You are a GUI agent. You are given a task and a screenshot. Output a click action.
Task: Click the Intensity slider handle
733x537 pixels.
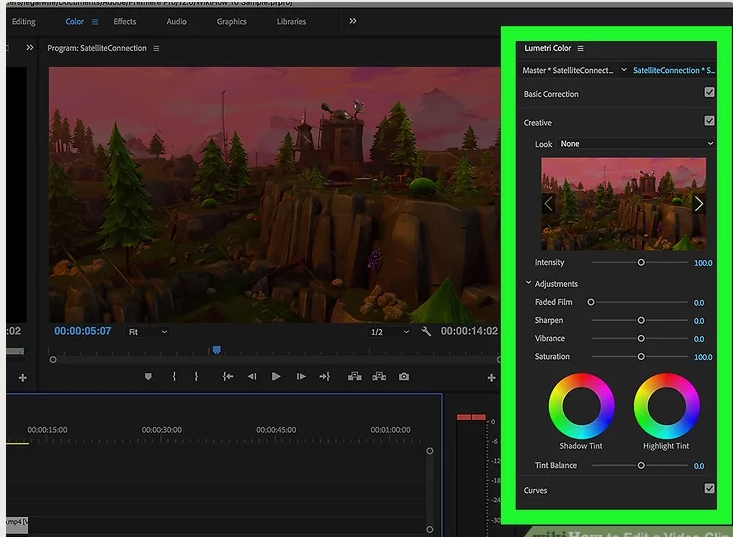[641, 263]
